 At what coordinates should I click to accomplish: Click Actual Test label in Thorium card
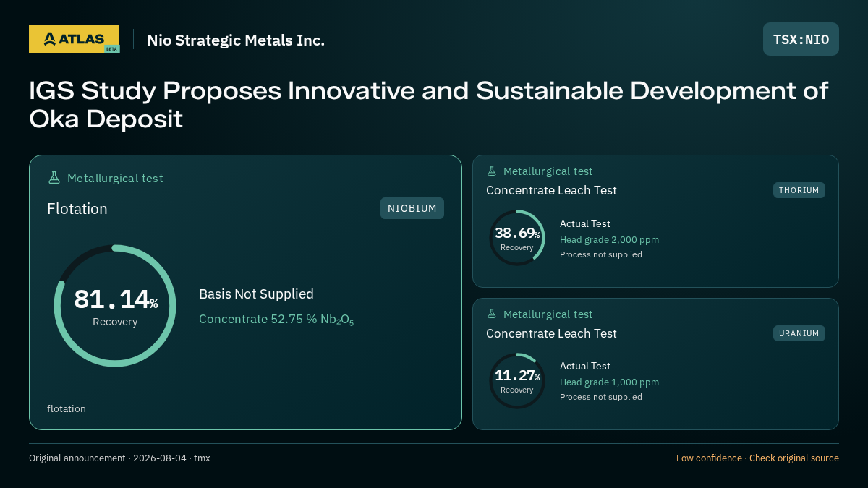click(x=585, y=223)
